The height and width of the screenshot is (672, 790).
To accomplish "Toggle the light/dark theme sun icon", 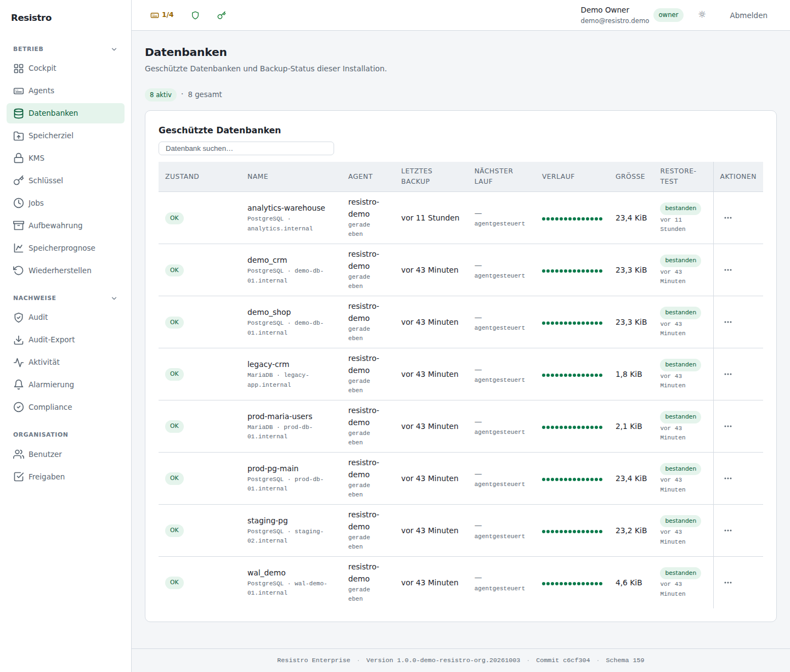I will coord(702,15).
